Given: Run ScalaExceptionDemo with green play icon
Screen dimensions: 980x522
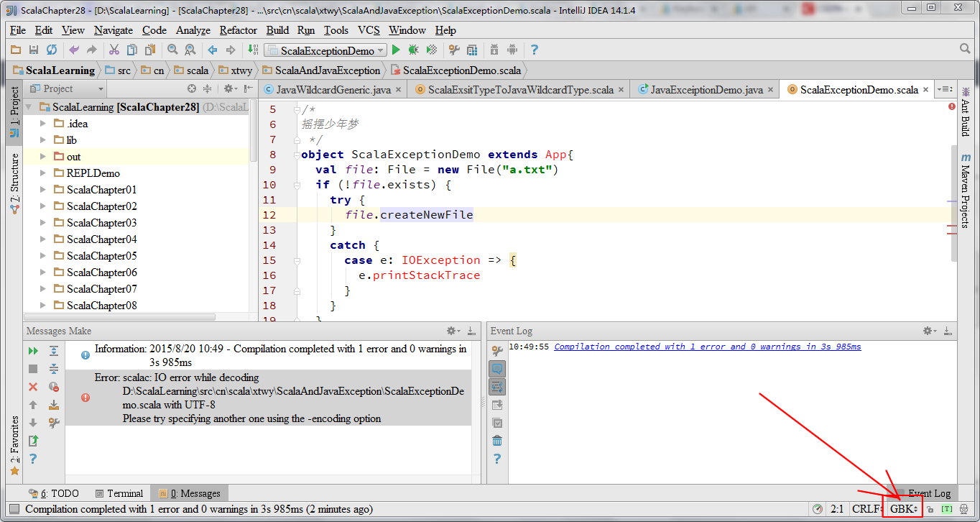Looking at the screenshot, I should (396, 50).
